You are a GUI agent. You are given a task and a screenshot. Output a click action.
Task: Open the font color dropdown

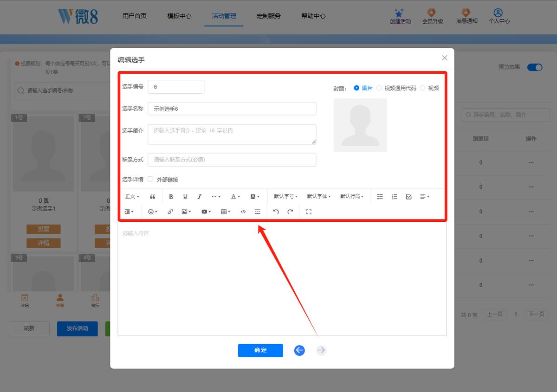[235, 197]
